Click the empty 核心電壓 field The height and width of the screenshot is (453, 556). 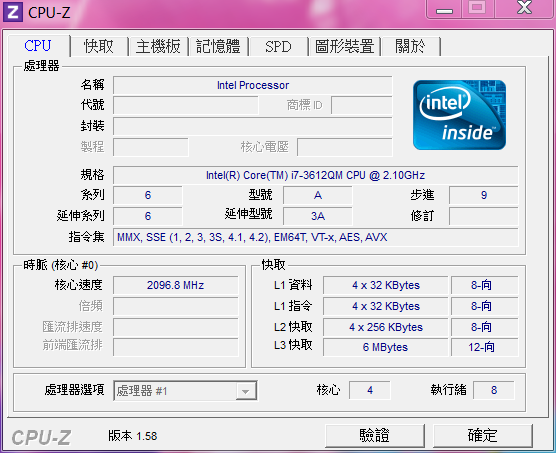(x=345, y=147)
